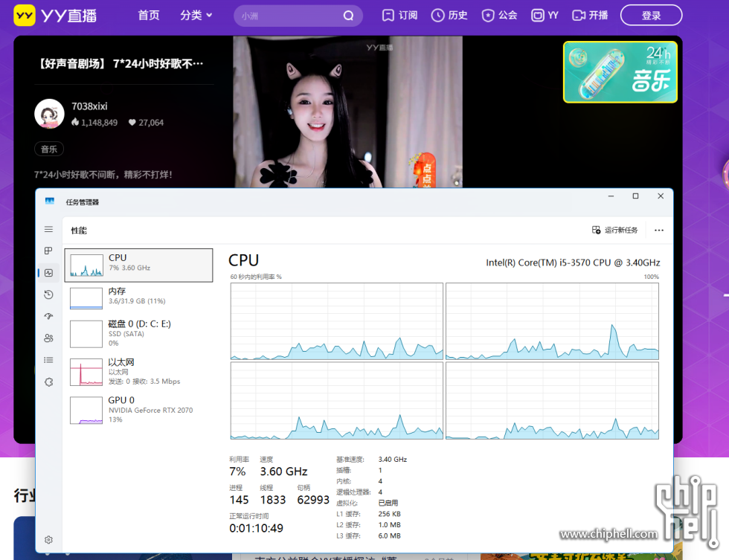Toggle the Task Manager hamburger navigation menu
Screen dimensions: 729x560
[48, 229]
